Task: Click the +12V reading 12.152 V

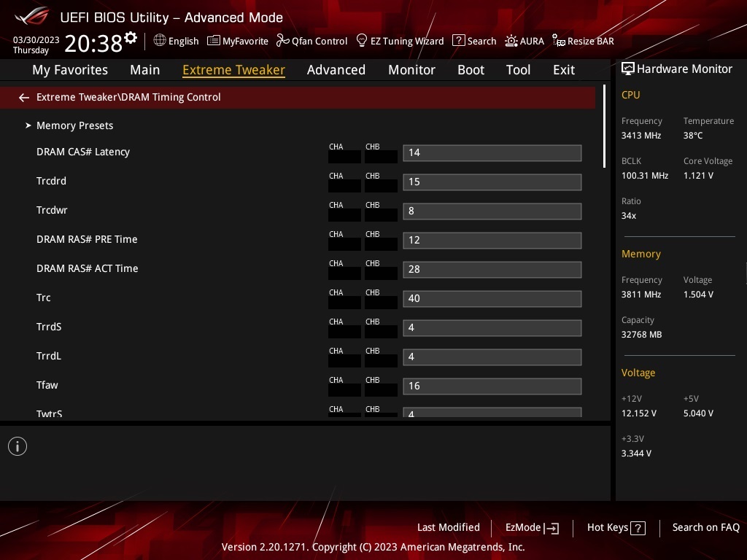Action: [x=639, y=413]
